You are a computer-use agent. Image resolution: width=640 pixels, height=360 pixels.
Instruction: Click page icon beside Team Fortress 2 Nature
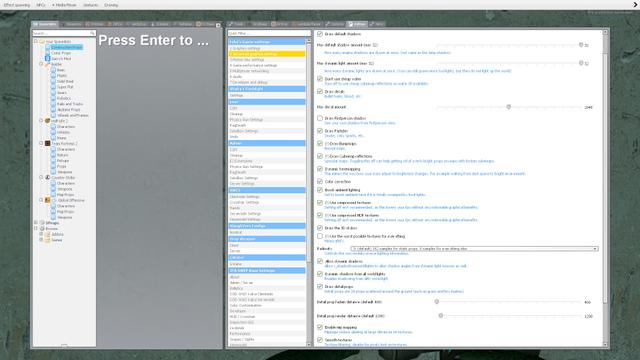pyautogui.click(x=53, y=155)
